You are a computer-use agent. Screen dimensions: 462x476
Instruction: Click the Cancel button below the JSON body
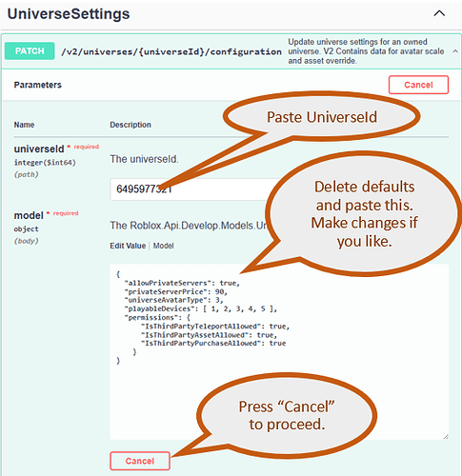pos(140,461)
